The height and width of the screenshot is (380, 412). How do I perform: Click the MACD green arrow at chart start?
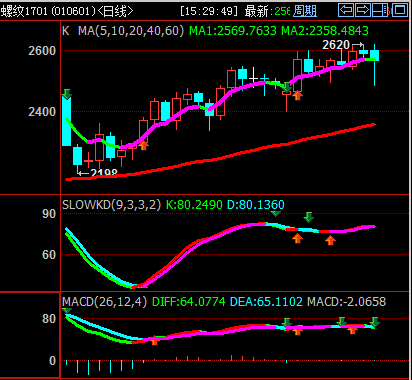67,311
